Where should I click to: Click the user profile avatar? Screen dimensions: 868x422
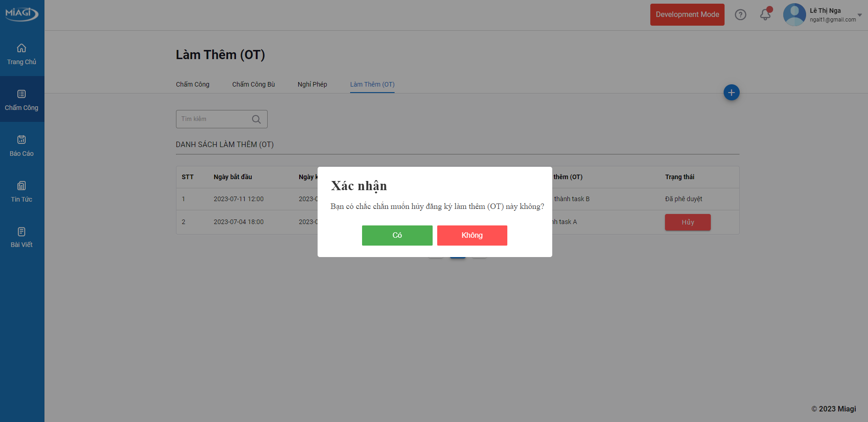coord(794,15)
